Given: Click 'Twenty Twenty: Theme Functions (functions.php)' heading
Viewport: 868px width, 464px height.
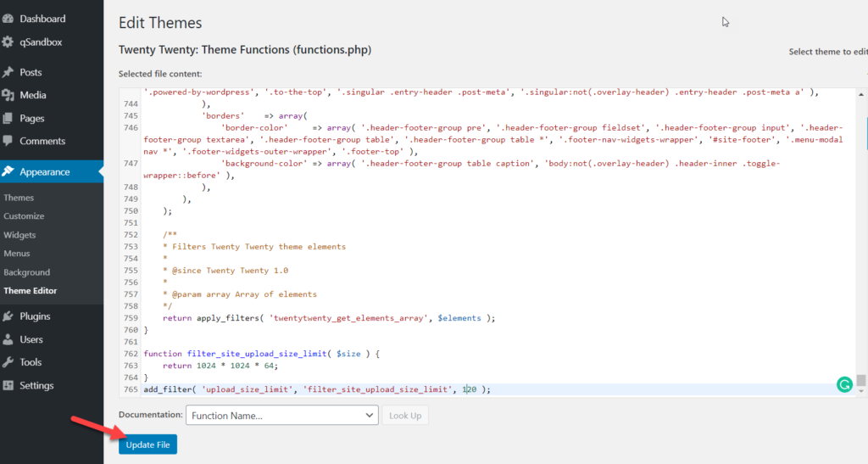Looking at the screenshot, I should 245,50.
